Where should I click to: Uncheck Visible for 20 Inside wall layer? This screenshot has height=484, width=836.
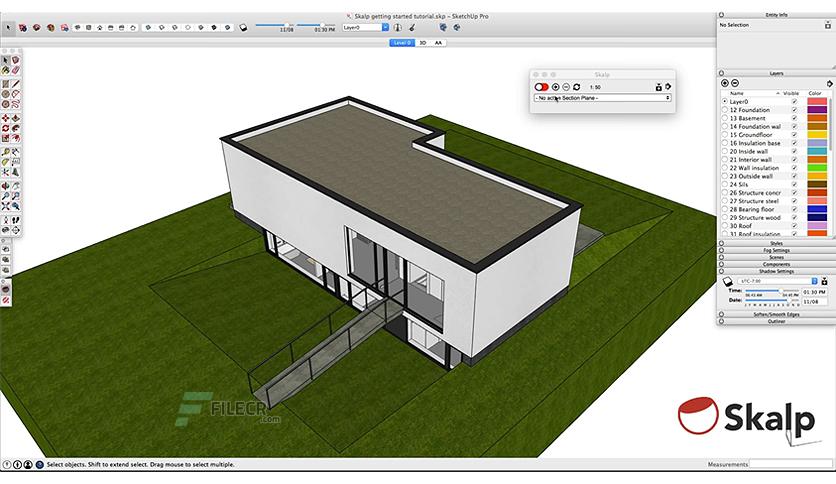point(794,151)
